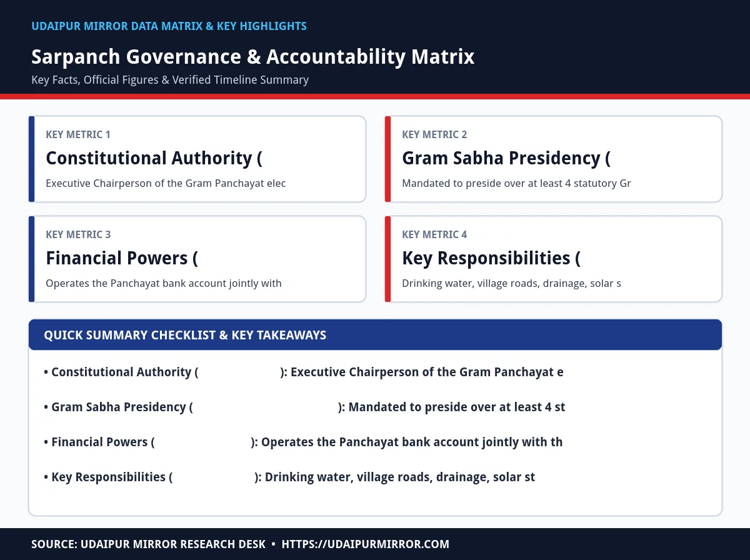Image resolution: width=750 pixels, height=560 pixels.
Task: Select the checklist bullet starting "Financial Powers"
Action: [303, 442]
